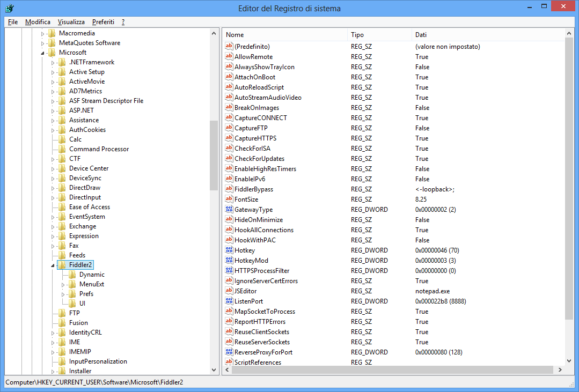Click the DWORD icon next to Hotkey
This screenshot has height=392, width=579.
point(229,250)
